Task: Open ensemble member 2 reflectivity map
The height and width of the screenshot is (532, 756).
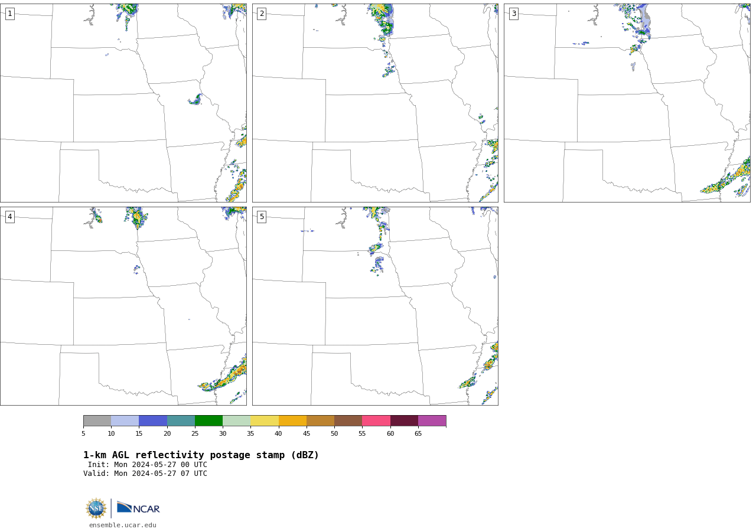Action: click(x=375, y=103)
